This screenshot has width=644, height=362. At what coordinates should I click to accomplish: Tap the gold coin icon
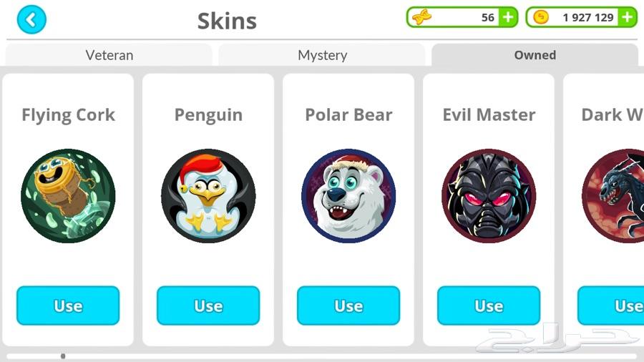click(541, 17)
